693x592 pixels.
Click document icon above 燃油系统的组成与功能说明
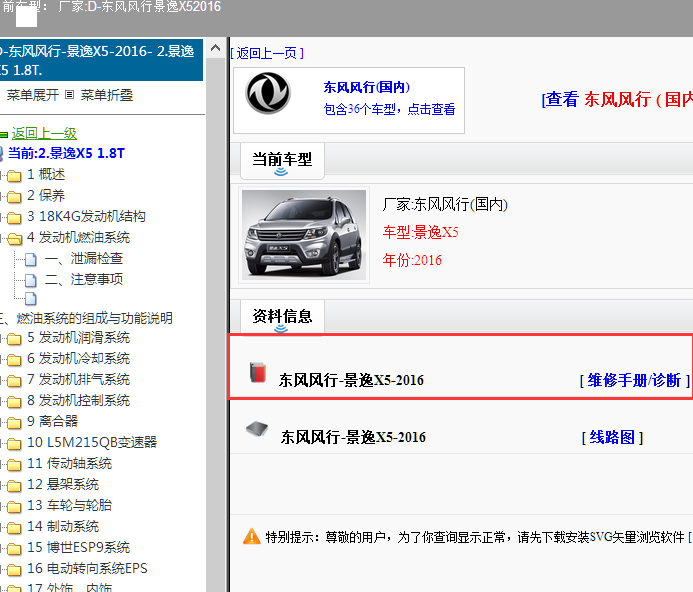[x=30, y=299]
